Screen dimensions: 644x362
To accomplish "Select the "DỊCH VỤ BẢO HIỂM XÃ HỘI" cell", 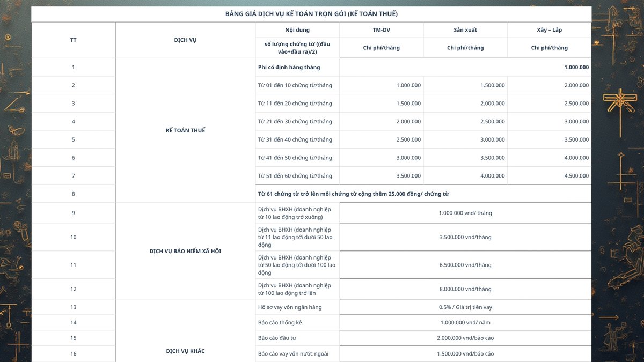I will [185, 251].
